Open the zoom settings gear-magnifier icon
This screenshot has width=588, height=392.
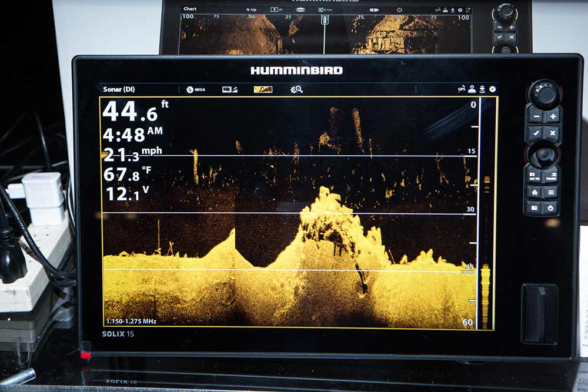[x=296, y=89]
